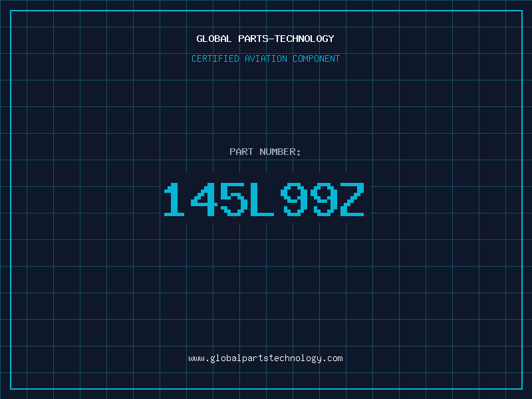Viewport: 532px width, 399px height.
Task: Click the PART NUMBER: label
Action: click(265, 152)
